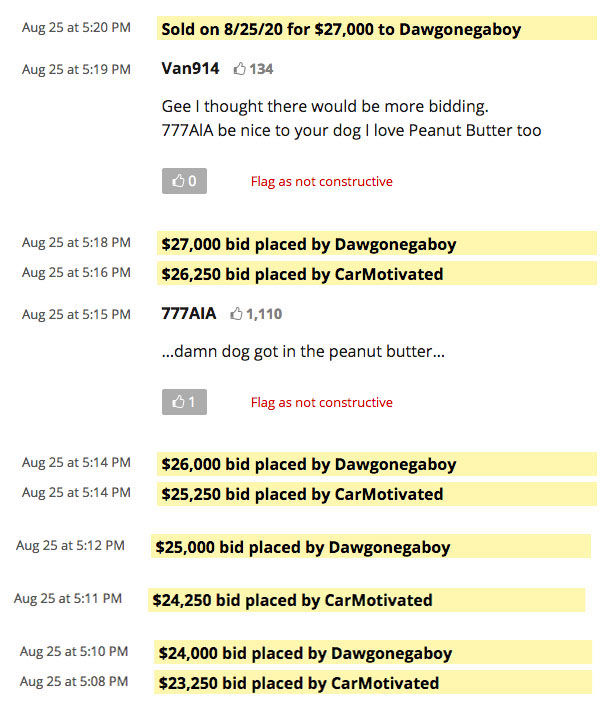Click the thumbs-up icon beside 777AIA's 1,110

237,314
